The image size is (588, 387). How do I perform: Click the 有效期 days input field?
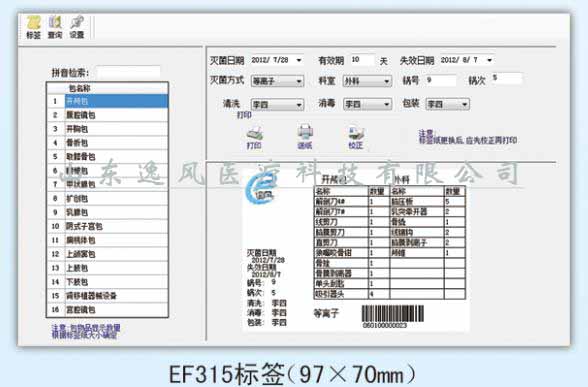click(x=362, y=60)
